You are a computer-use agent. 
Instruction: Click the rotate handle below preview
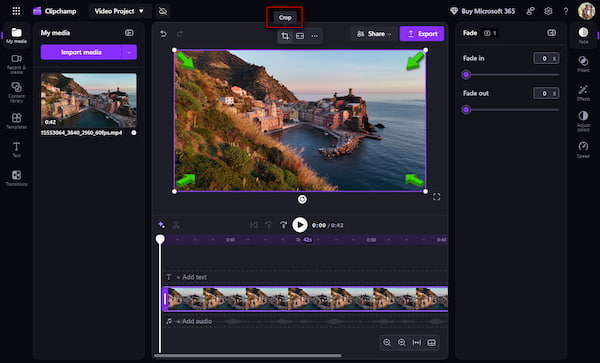coord(302,199)
